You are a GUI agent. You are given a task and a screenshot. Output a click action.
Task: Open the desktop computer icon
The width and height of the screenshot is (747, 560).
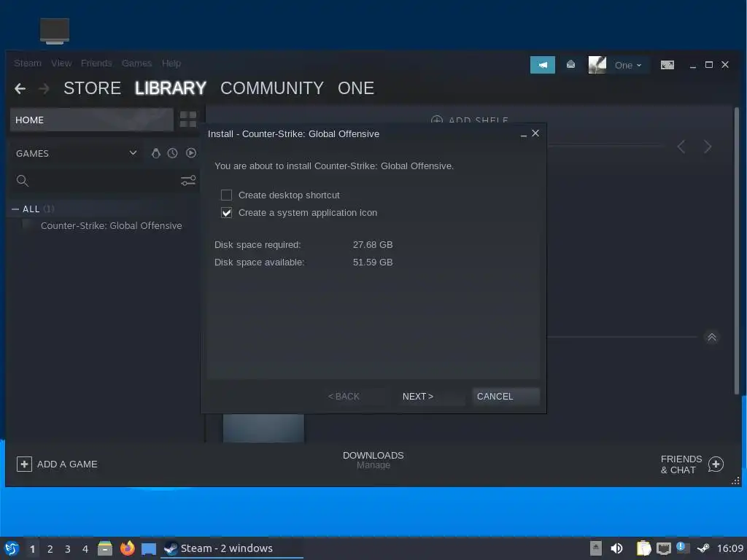(x=55, y=31)
